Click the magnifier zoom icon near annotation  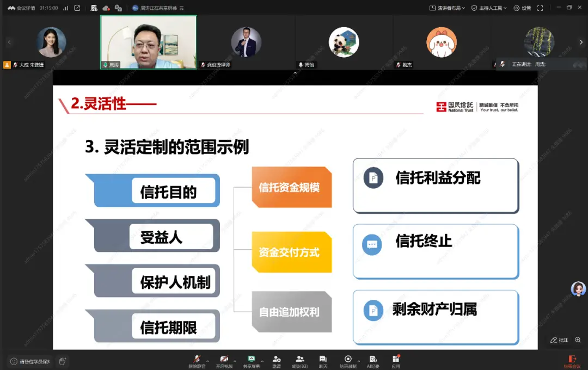[578, 340]
